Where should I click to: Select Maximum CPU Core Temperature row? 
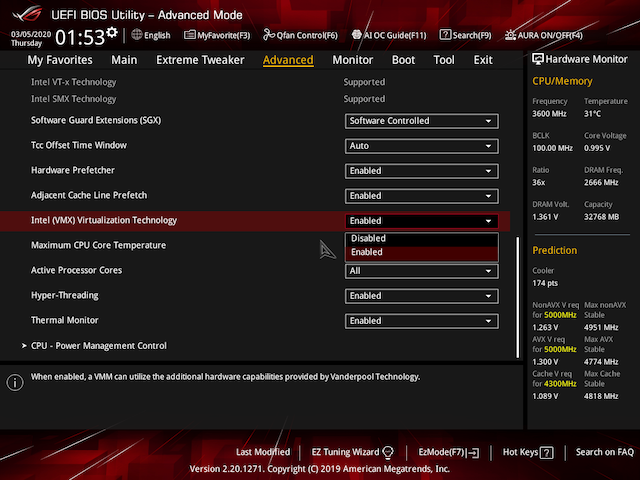pos(98,245)
